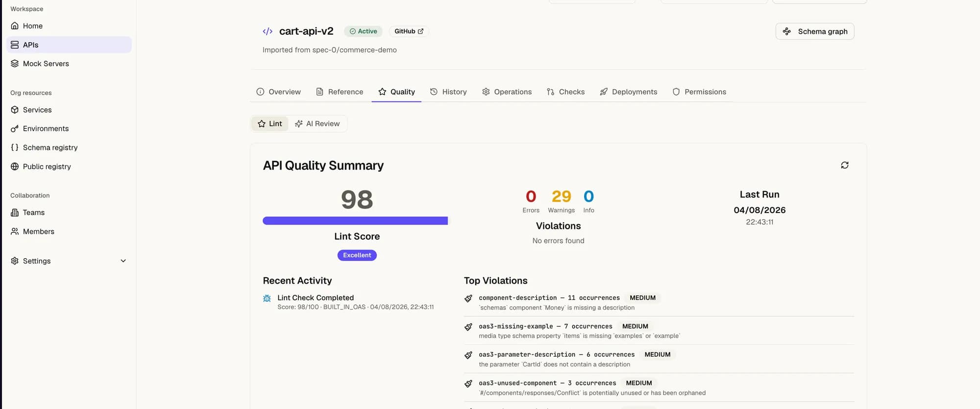
Task: Click the Checks pull-request icon
Action: tap(551, 92)
